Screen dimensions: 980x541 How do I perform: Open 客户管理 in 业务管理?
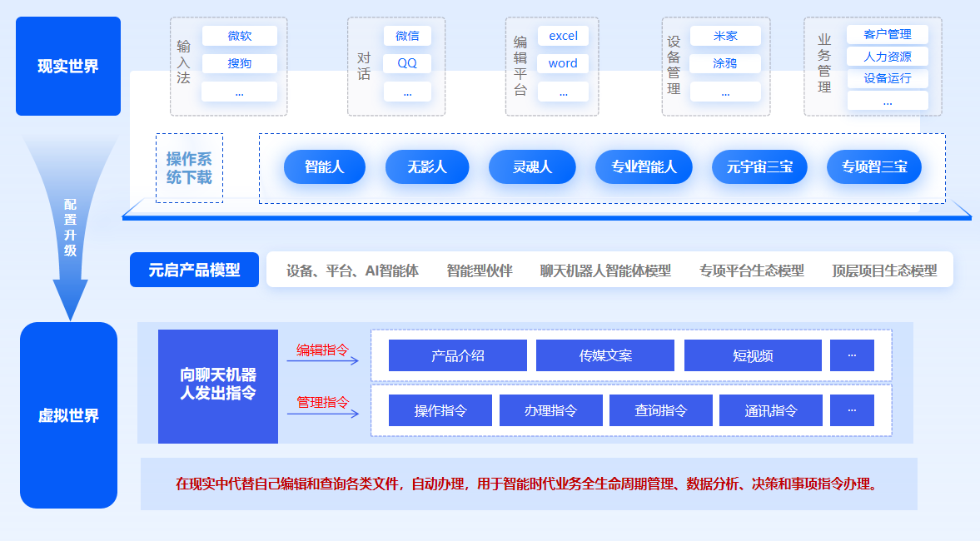tap(887, 34)
